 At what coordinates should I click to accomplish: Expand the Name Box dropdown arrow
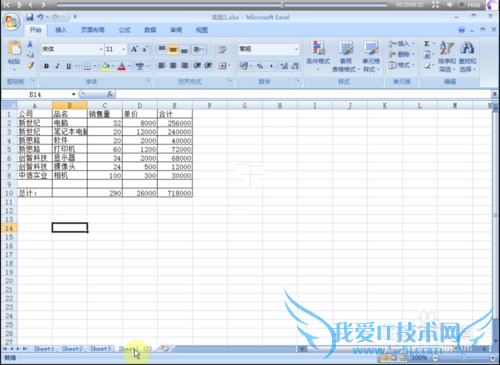pyautogui.click(x=73, y=94)
